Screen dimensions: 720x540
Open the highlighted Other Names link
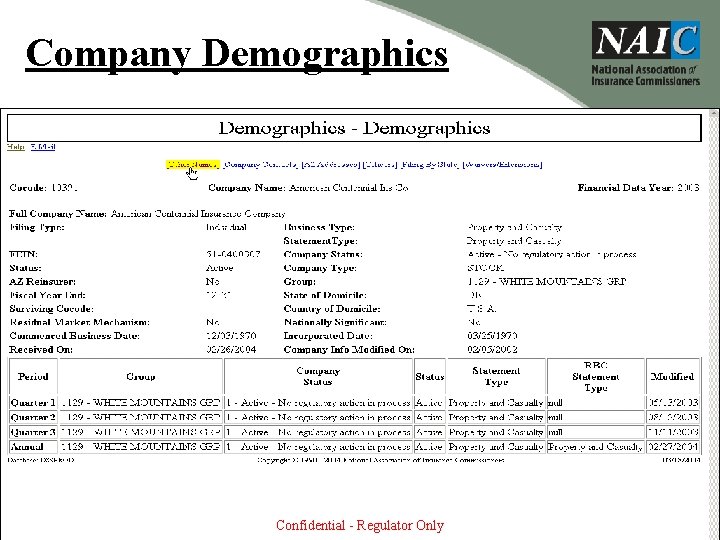[x=193, y=164]
